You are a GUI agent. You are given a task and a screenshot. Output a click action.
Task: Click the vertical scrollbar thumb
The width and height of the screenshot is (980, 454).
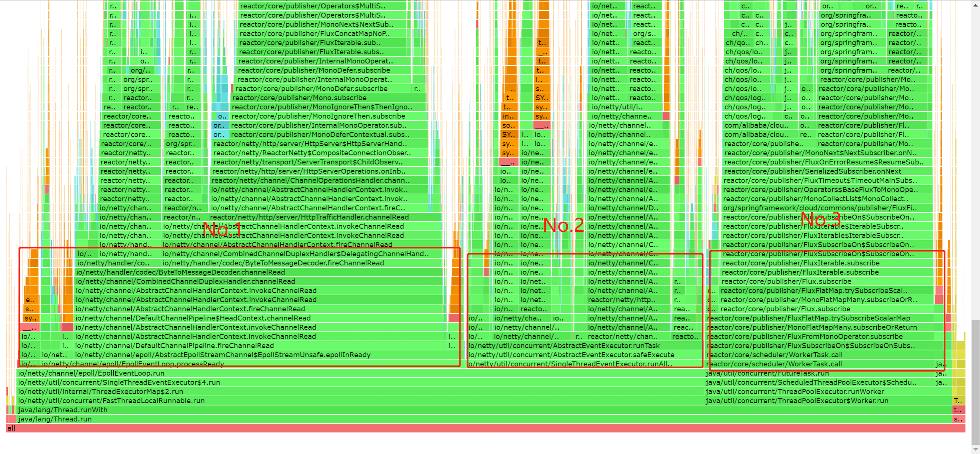pos(976,382)
